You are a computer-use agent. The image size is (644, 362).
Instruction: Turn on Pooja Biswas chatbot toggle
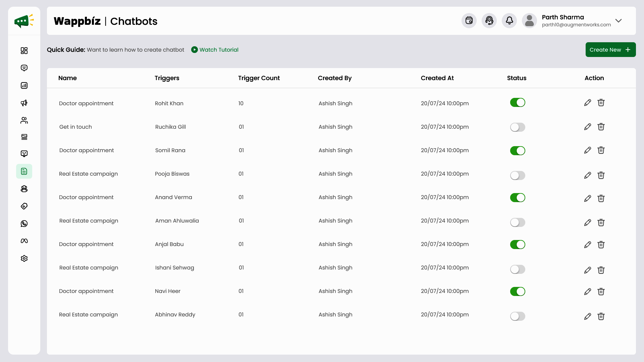(x=518, y=176)
